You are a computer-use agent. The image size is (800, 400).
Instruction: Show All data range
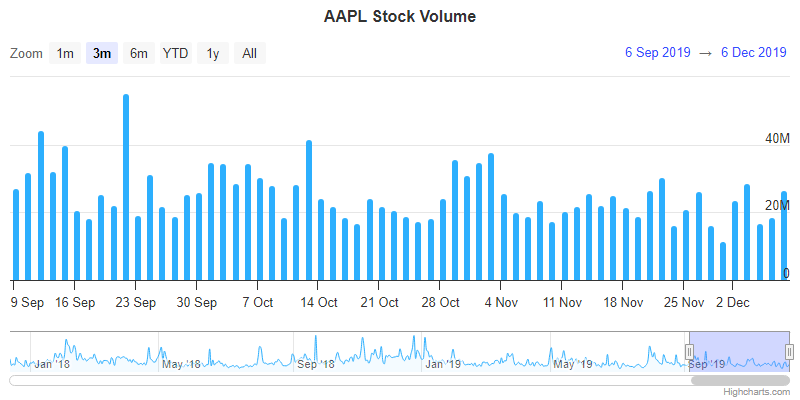coord(249,53)
